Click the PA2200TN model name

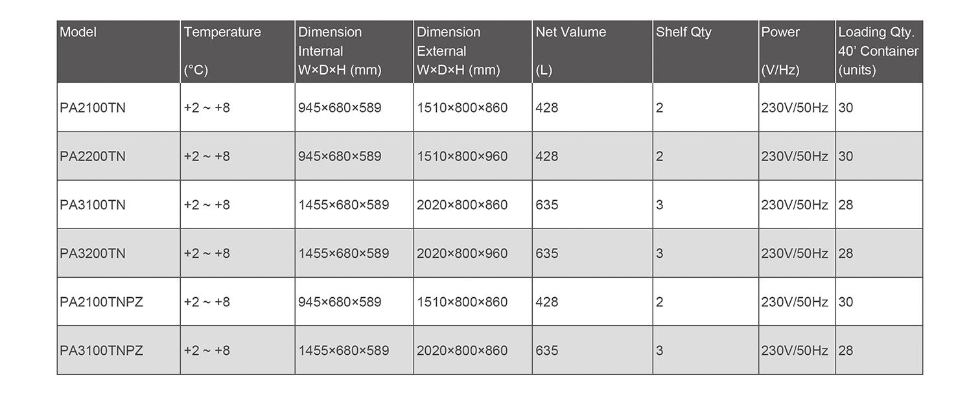click(x=93, y=157)
